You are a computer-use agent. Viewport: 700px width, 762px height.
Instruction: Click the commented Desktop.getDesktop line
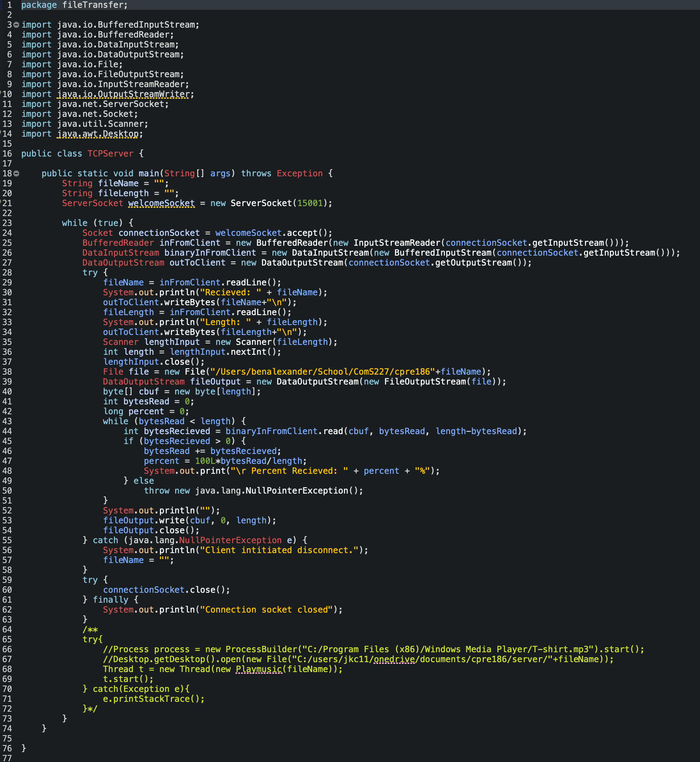[x=358, y=659]
